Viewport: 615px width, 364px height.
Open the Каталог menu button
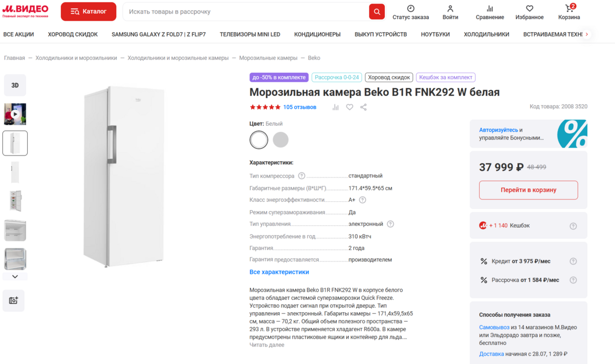[88, 11]
